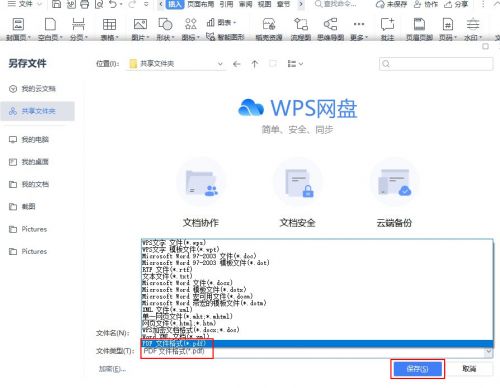The width and height of the screenshot is (500, 388).
Task: Click the file search field in dialog
Action: [x=436, y=64]
